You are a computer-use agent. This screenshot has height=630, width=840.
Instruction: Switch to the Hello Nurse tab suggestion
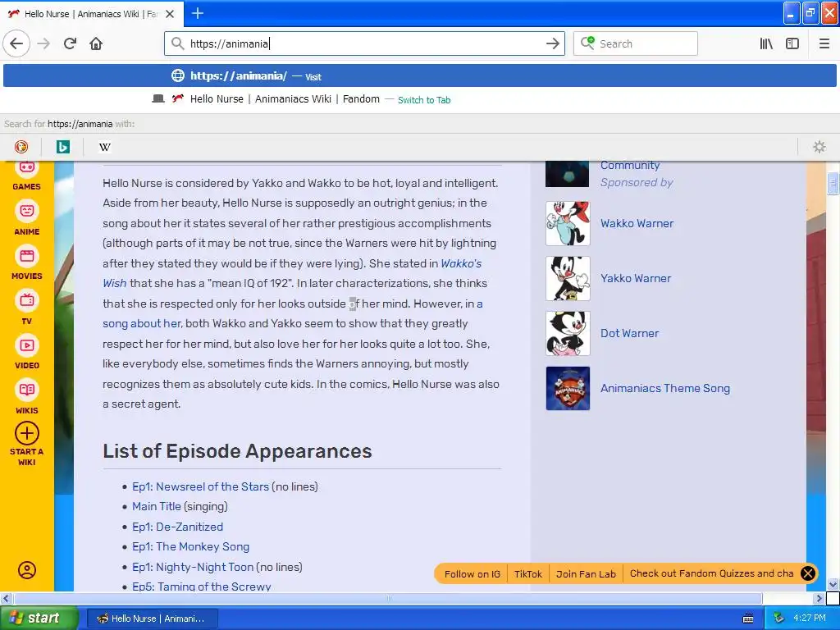pos(420,99)
